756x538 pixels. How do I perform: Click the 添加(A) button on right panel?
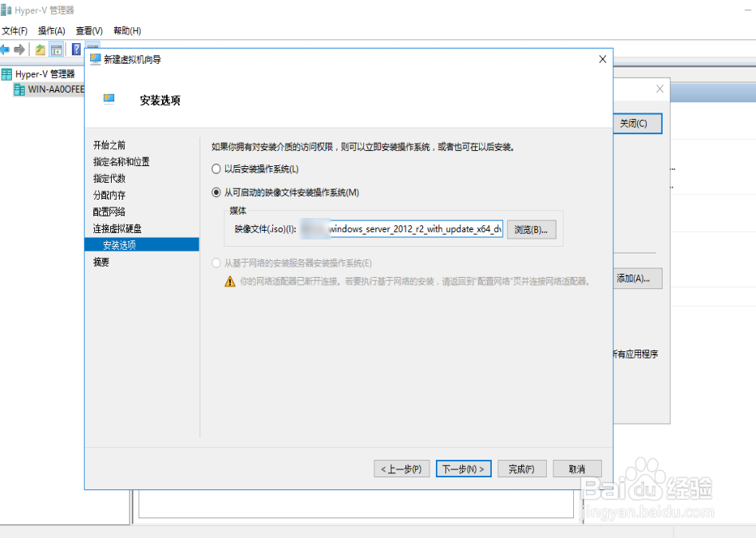point(639,279)
